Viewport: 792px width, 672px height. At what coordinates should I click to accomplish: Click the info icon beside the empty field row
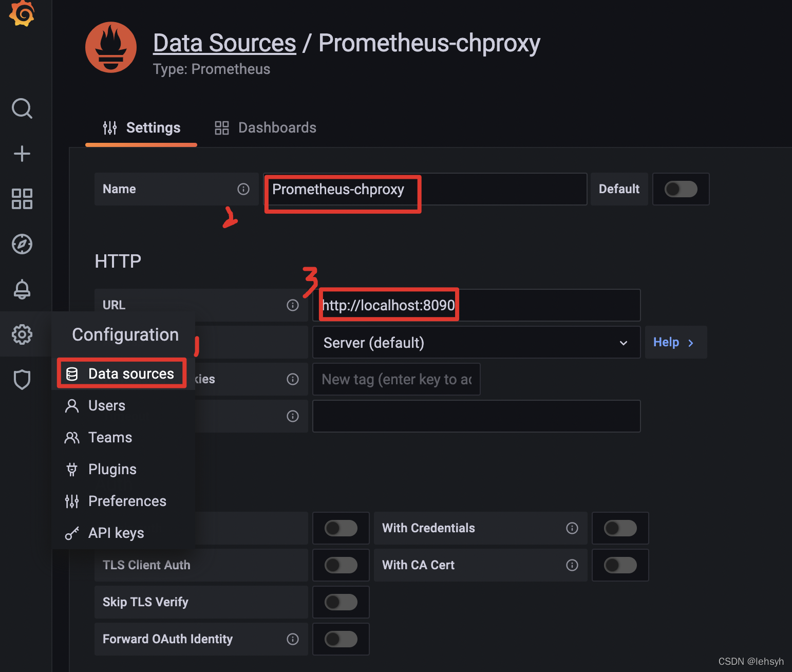[293, 416]
